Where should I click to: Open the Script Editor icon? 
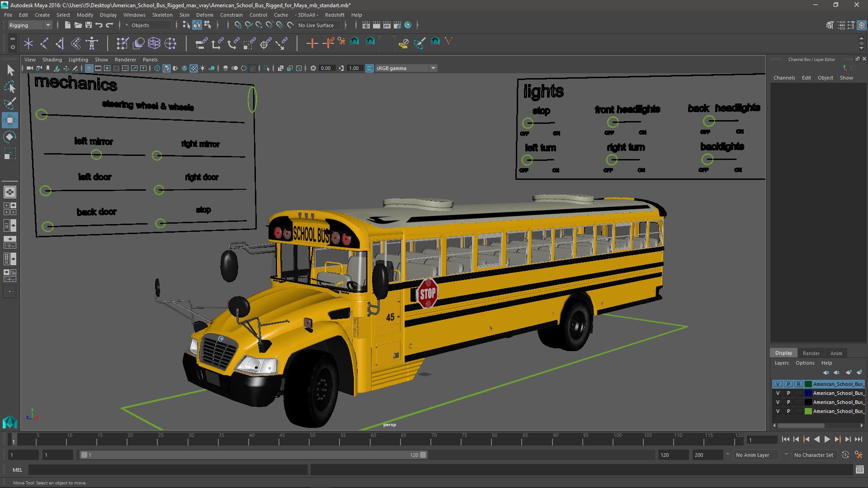859,470
